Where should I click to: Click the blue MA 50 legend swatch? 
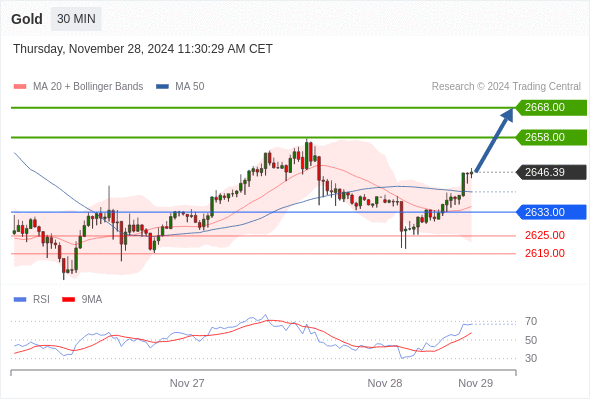tap(162, 87)
